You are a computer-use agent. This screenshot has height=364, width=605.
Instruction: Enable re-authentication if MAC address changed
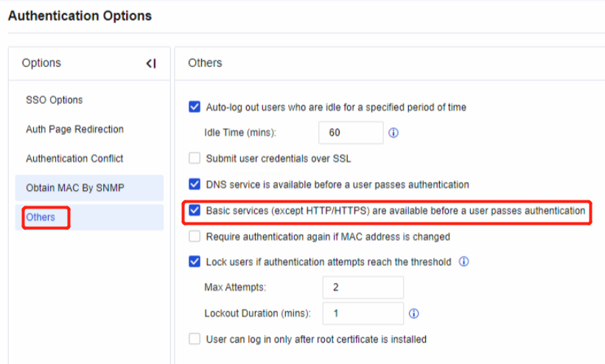pyautogui.click(x=195, y=237)
